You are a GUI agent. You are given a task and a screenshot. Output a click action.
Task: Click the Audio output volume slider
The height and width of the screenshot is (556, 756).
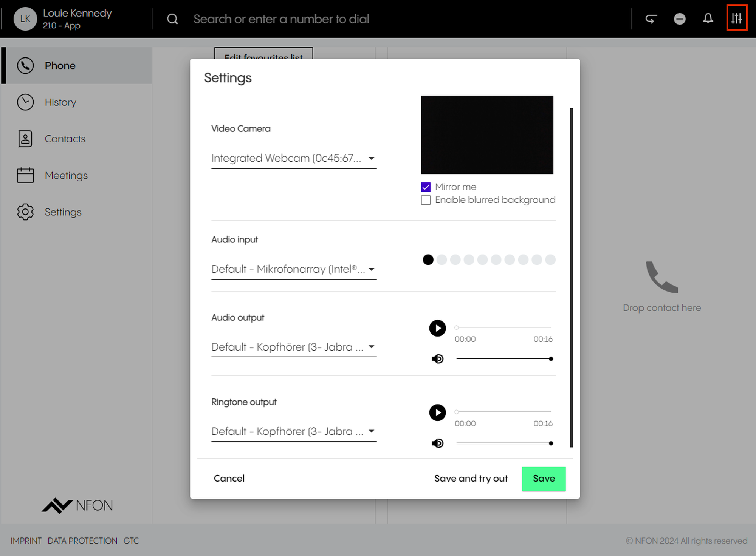503,359
